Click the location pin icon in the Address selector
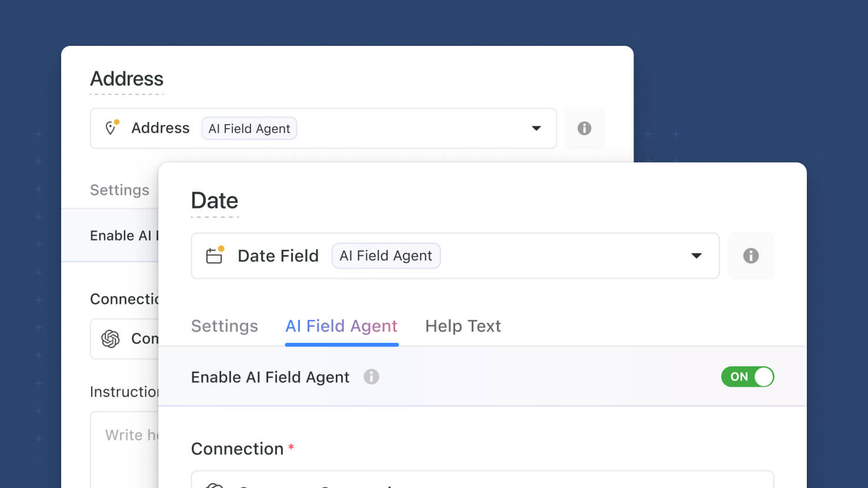 [111, 128]
